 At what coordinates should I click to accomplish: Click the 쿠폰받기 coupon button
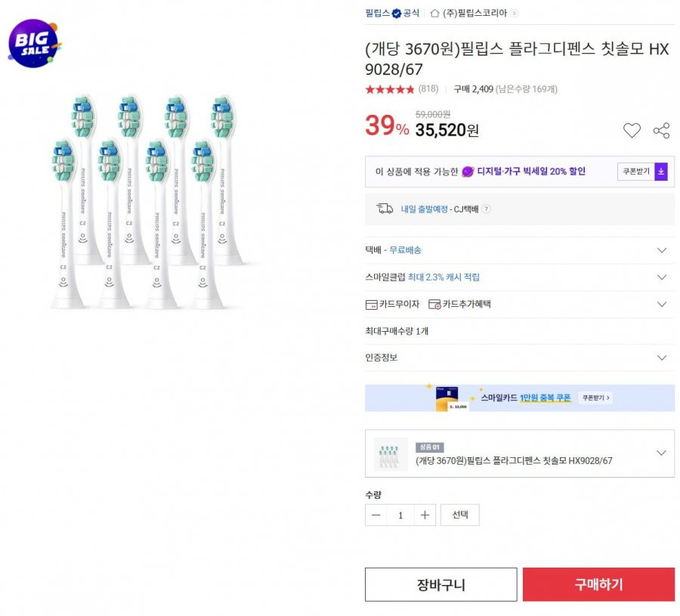click(635, 172)
